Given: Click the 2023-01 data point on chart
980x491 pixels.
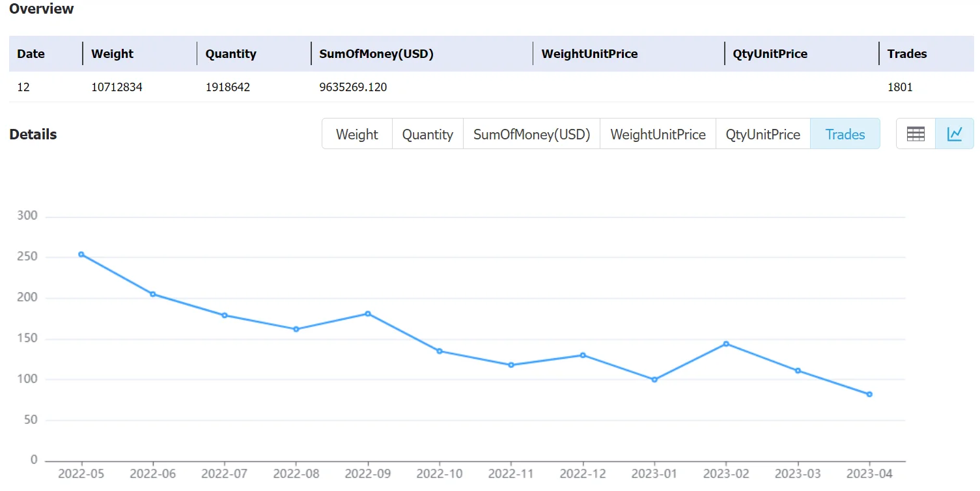Looking at the screenshot, I should point(654,380).
